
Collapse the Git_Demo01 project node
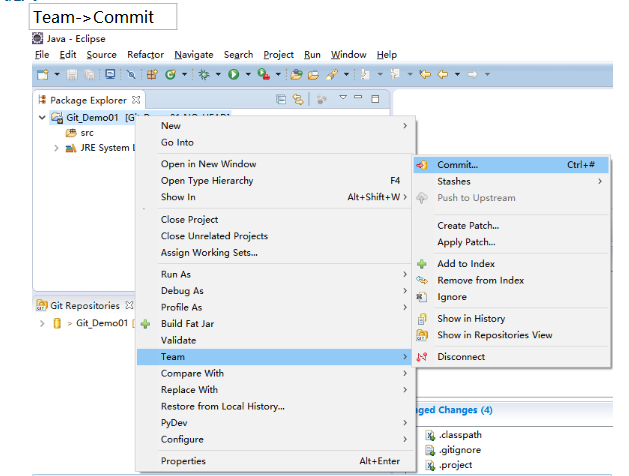[42, 117]
